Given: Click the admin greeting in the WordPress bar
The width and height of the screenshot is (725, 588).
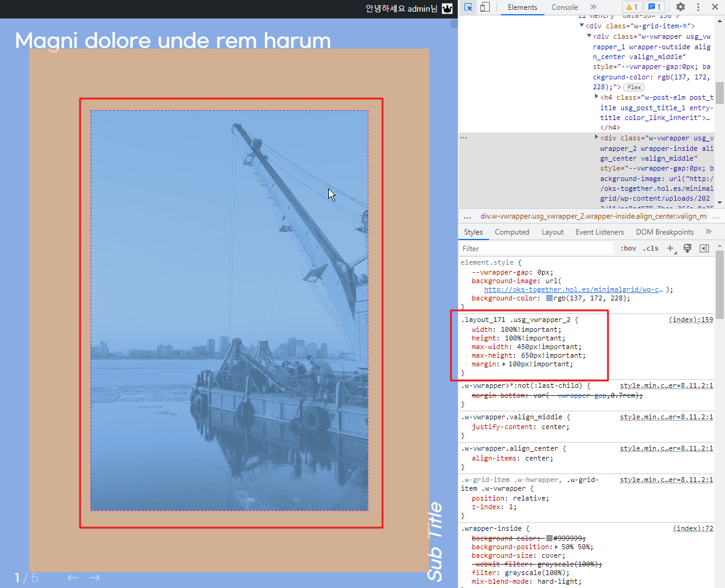Looking at the screenshot, I should [402, 9].
